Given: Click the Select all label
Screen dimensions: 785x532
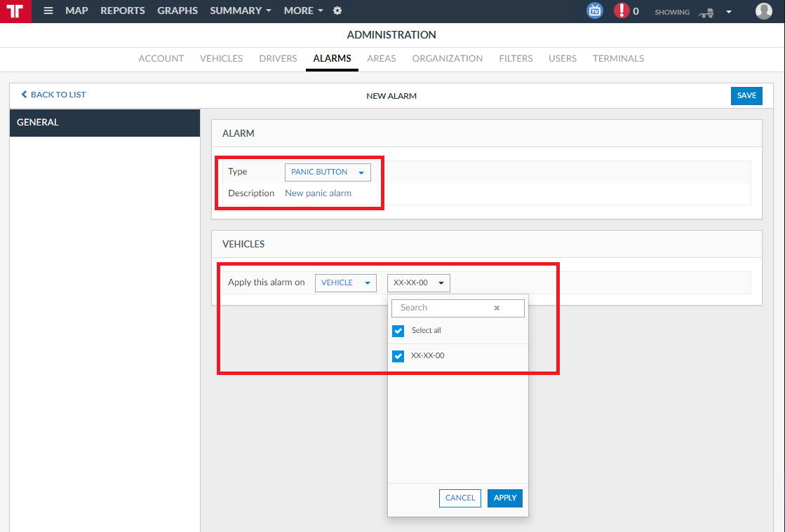Looking at the screenshot, I should tap(426, 331).
